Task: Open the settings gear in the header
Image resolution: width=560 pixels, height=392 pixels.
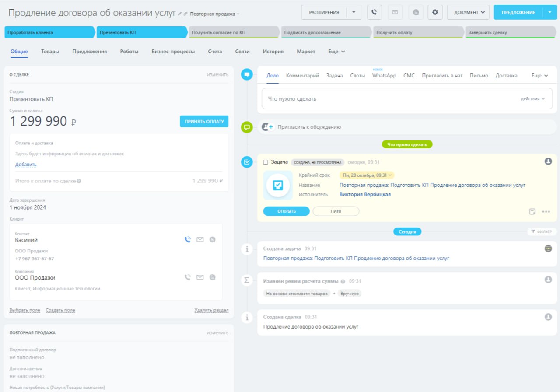Action: coord(435,12)
